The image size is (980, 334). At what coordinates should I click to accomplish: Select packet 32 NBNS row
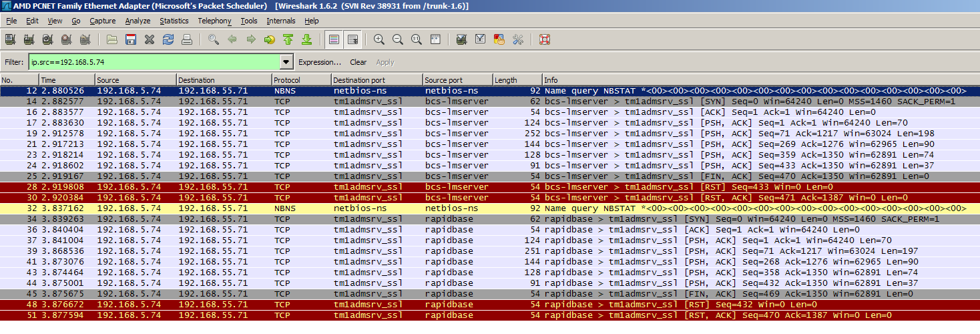(490, 208)
